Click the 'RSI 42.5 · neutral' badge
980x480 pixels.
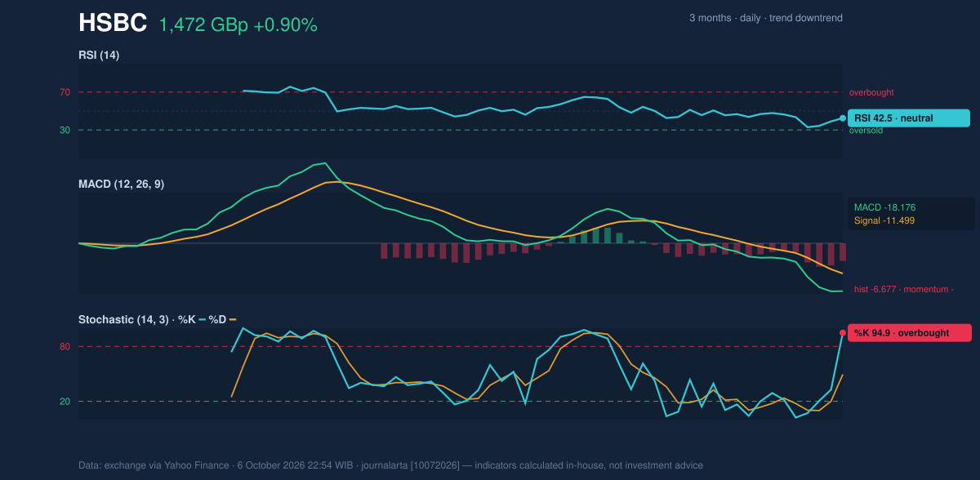909,118
